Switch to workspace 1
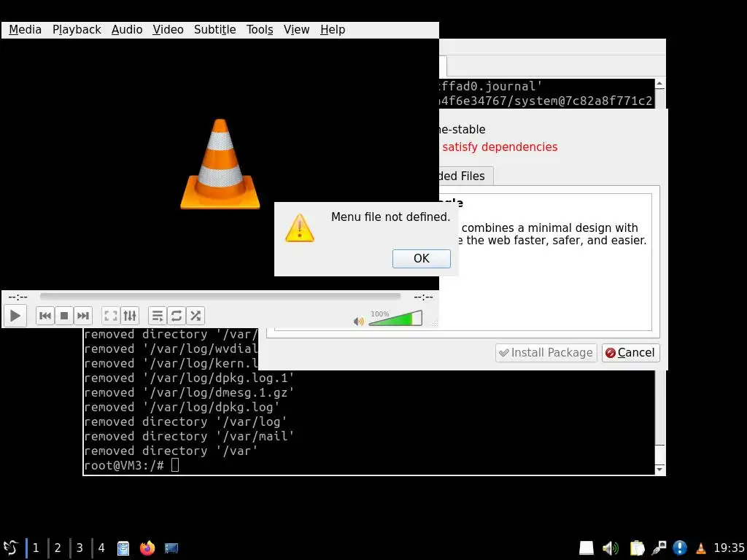Image resolution: width=747 pixels, height=560 pixels. pyautogui.click(x=36, y=548)
